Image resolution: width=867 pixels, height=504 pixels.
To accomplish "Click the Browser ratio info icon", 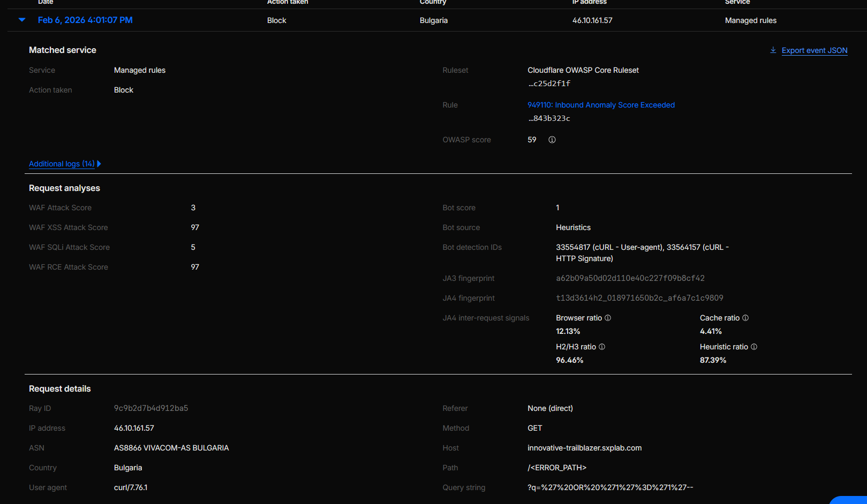I will click(x=608, y=317).
